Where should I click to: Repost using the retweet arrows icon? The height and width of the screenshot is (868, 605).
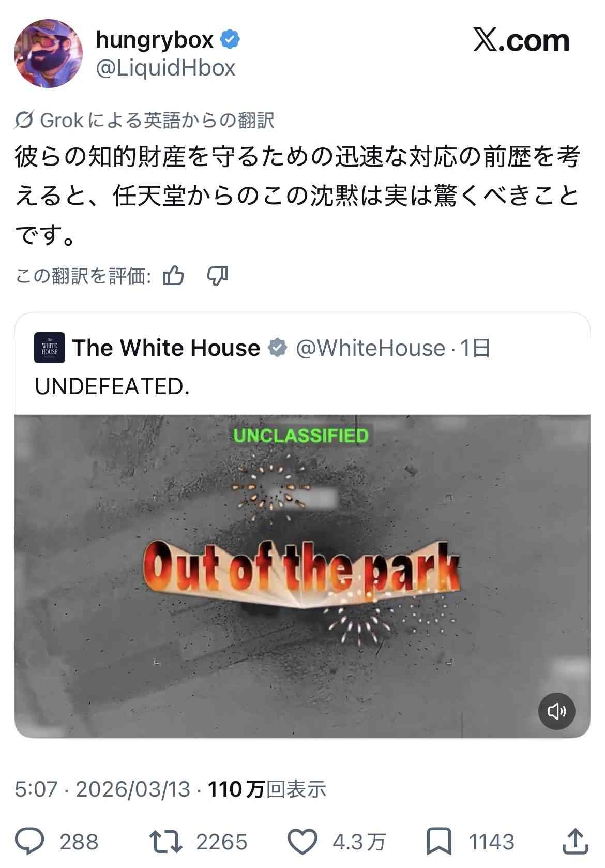165,842
